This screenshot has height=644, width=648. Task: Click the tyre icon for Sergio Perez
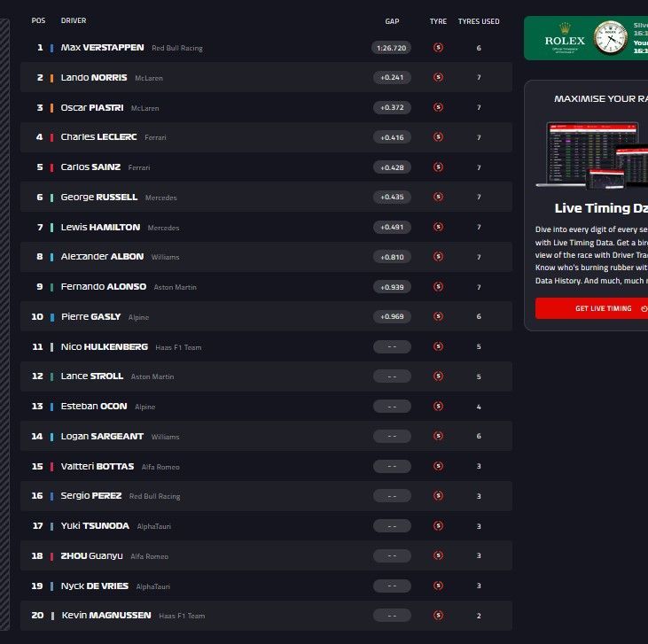coord(438,496)
